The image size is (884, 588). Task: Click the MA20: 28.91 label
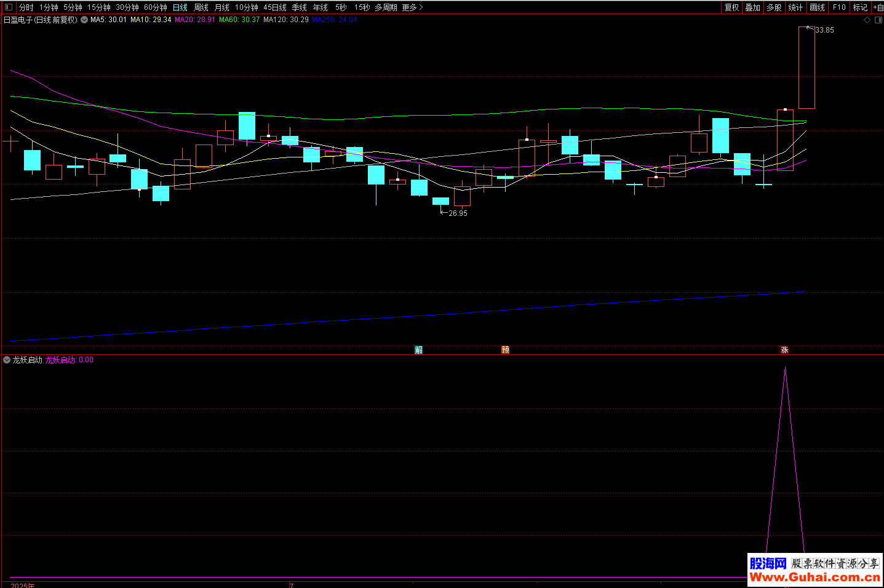(x=195, y=20)
